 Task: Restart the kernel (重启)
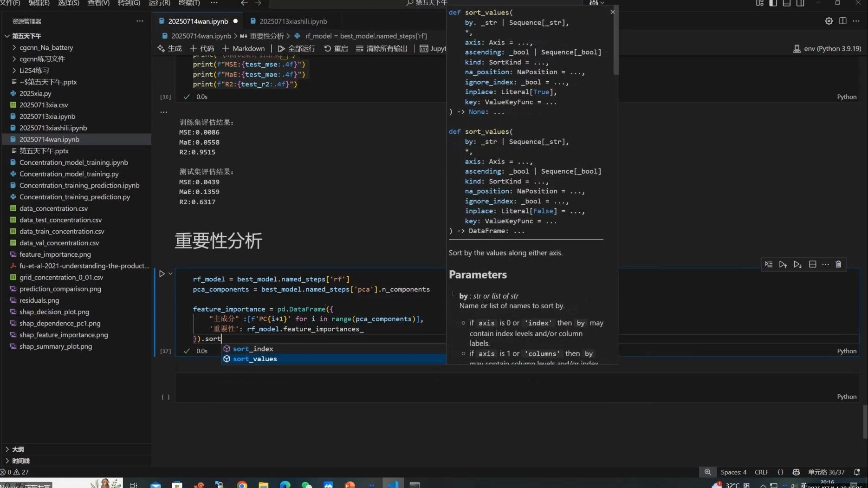[336, 48]
